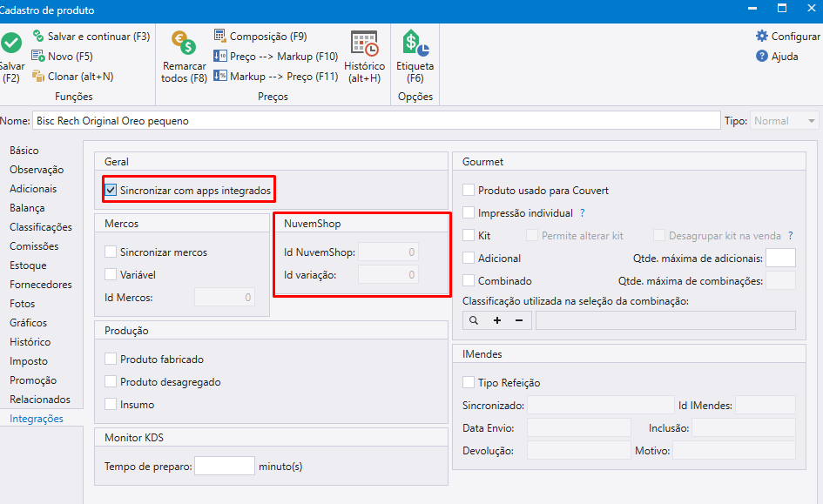
Task: Open Histórico (alt+H) price history
Action: tap(364, 44)
